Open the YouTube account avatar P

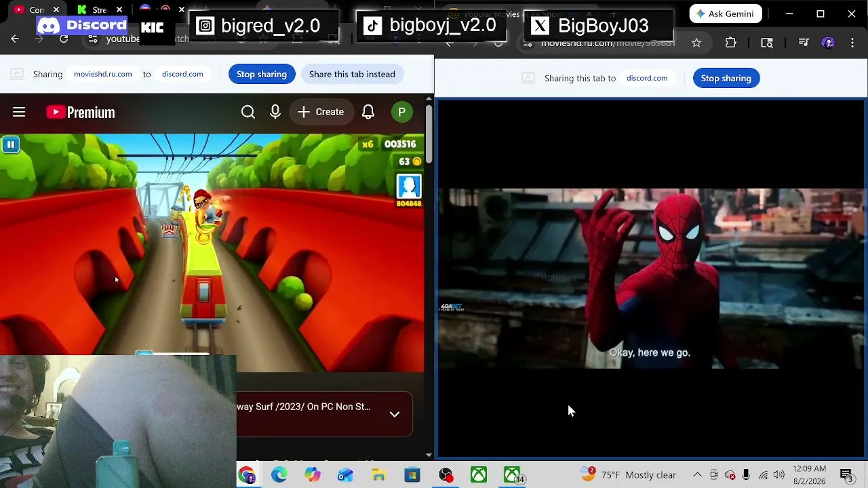(401, 112)
